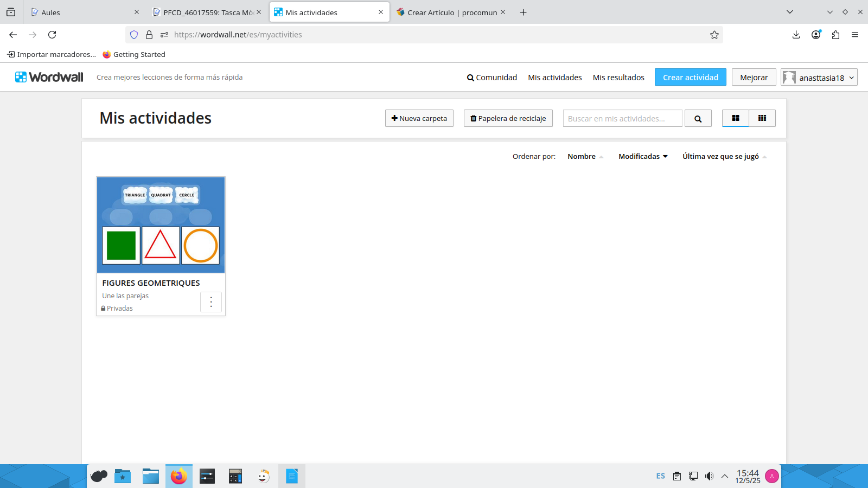Screen dimensions: 868x488
Task: Open the three-dot menu on FIGURES GEOMETRIQUES
Action: tap(211, 302)
